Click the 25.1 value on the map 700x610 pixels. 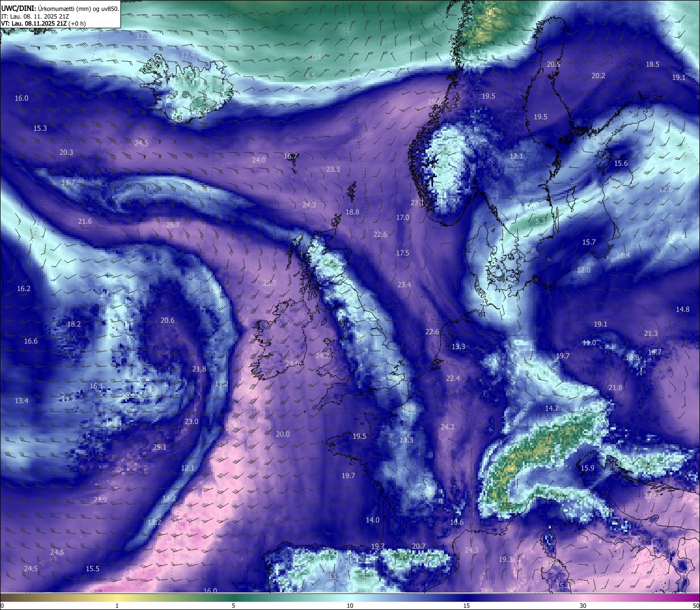159,448
